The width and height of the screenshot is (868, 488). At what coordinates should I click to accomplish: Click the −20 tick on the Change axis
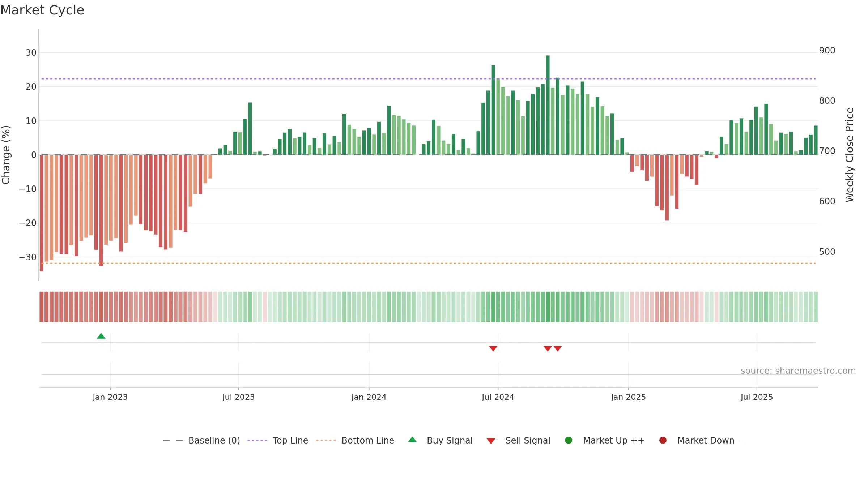click(x=28, y=223)
